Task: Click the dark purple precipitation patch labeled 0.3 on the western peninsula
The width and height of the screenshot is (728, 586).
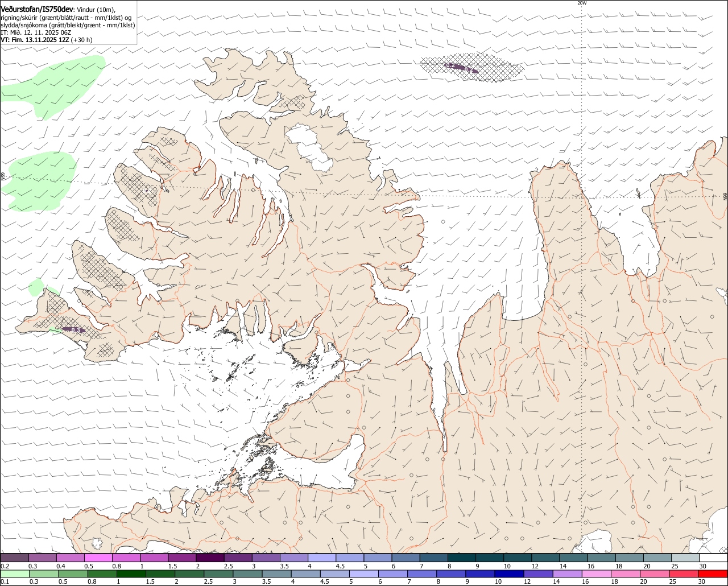Action: pyautogui.click(x=74, y=329)
